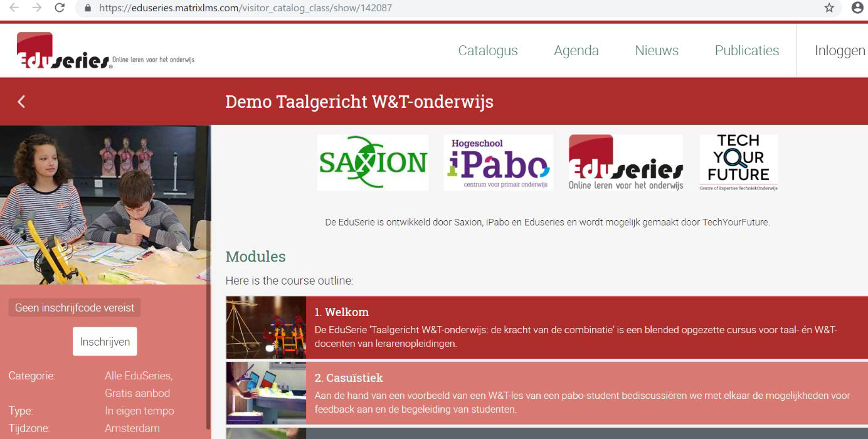
Task: Bookmark this page with the star icon
Action: pos(829,8)
